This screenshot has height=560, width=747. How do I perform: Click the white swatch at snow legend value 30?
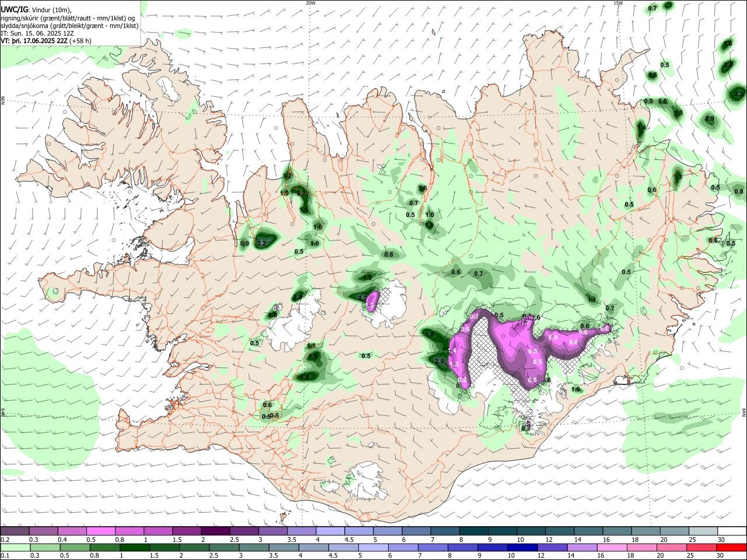(x=732, y=531)
